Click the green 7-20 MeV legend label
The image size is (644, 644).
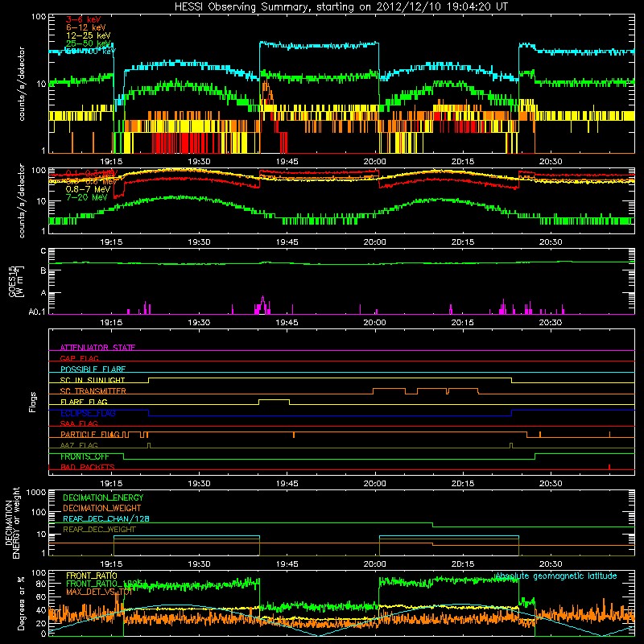point(86,197)
